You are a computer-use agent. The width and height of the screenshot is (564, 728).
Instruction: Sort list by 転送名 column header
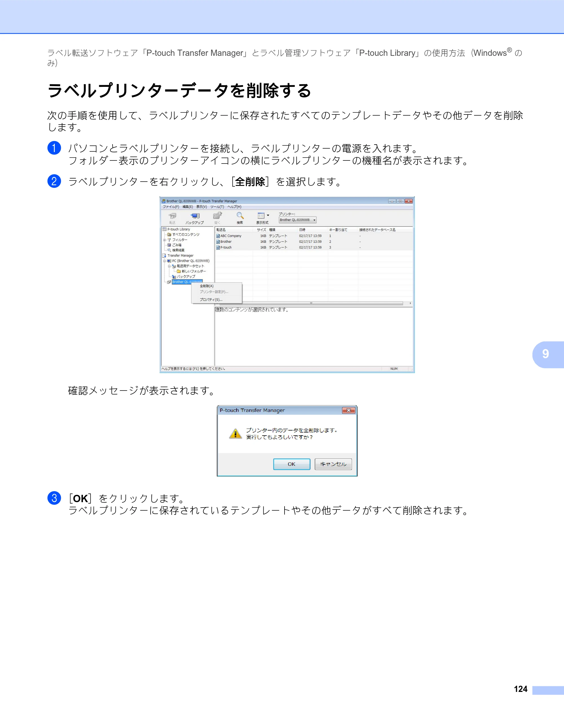tap(234, 230)
